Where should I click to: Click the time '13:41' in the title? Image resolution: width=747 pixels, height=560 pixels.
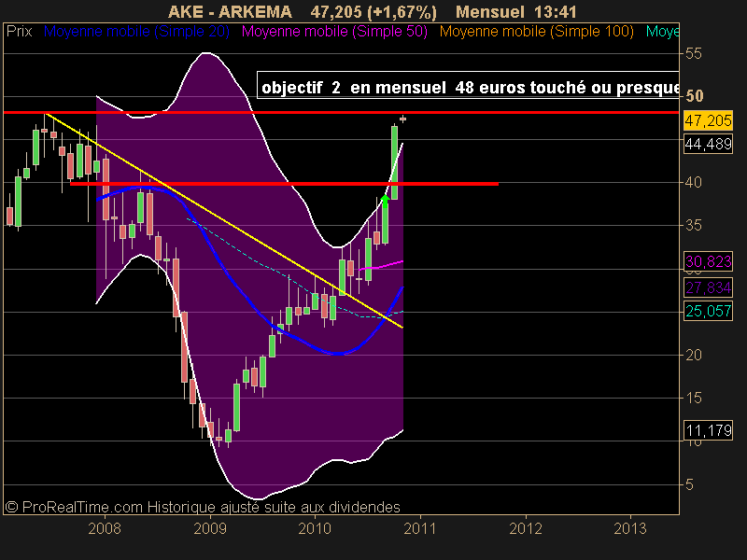coord(555,11)
